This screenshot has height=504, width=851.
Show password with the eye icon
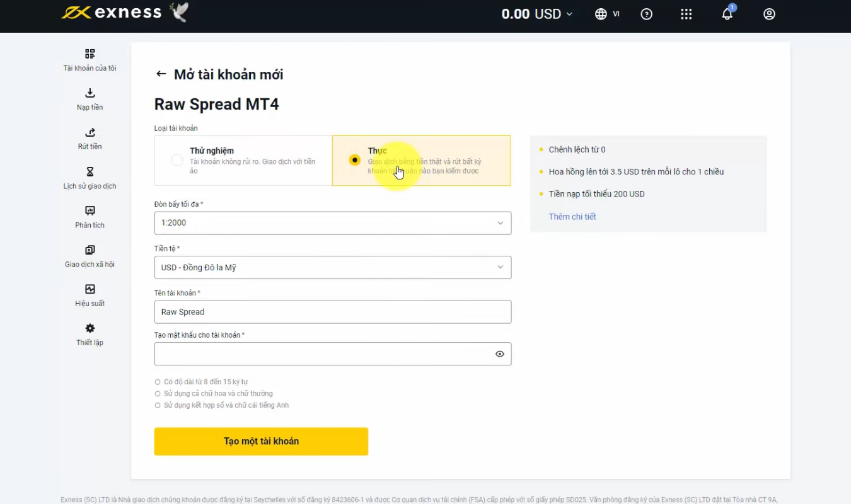click(500, 354)
